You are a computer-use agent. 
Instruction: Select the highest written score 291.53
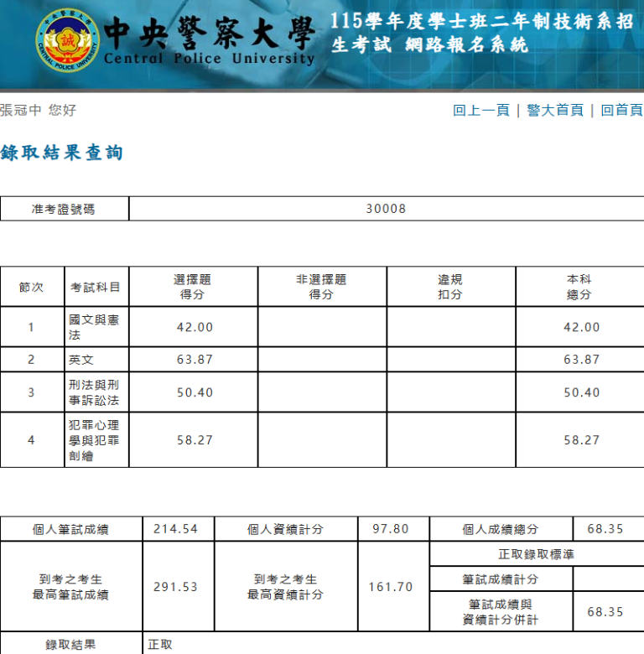pyautogui.click(x=175, y=587)
